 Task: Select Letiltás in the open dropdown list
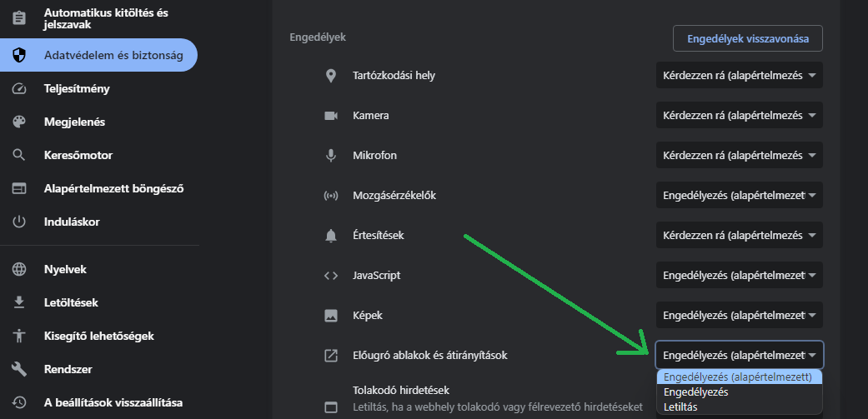tap(681, 407)
